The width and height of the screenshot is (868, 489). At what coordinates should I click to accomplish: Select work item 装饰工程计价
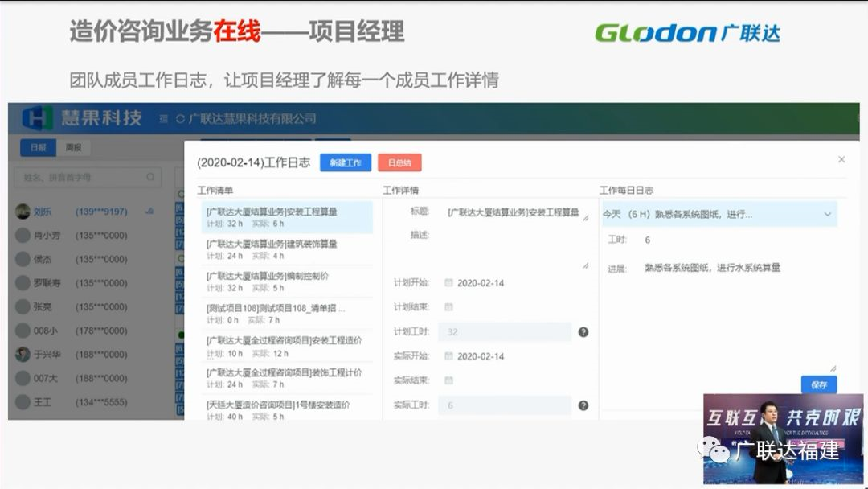click(x=287, y=378)
